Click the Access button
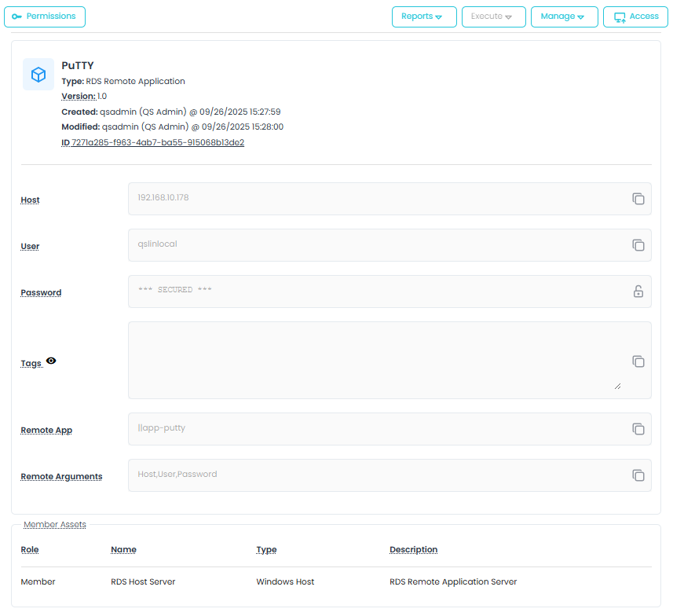Viewport: 673px width, 616px height. [635, 16]
